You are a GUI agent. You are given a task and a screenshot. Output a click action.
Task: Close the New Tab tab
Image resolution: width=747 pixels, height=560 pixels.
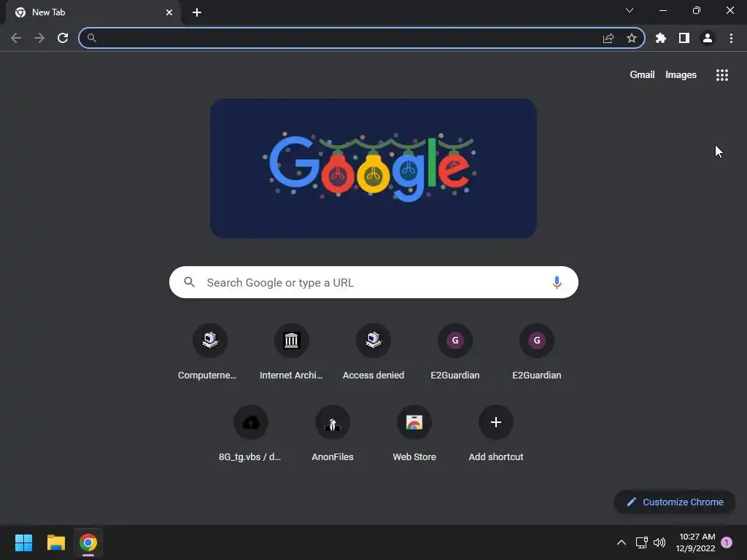(x=169, y=12)
